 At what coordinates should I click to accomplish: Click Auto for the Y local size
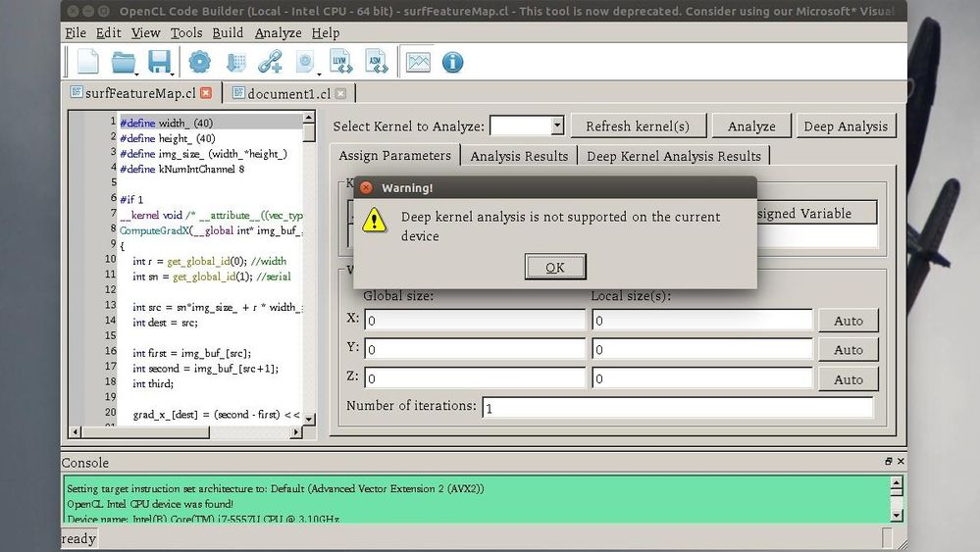click(849, 350)
